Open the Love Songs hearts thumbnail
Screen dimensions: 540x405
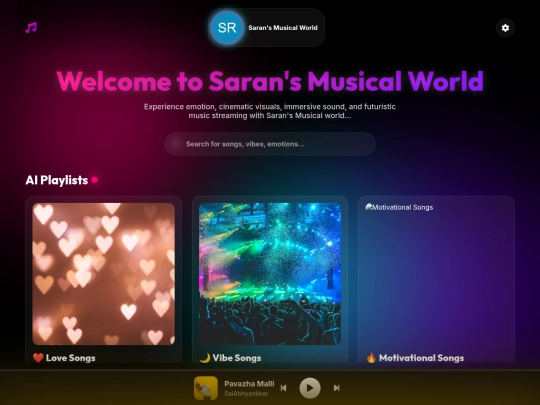coord(103,274)
